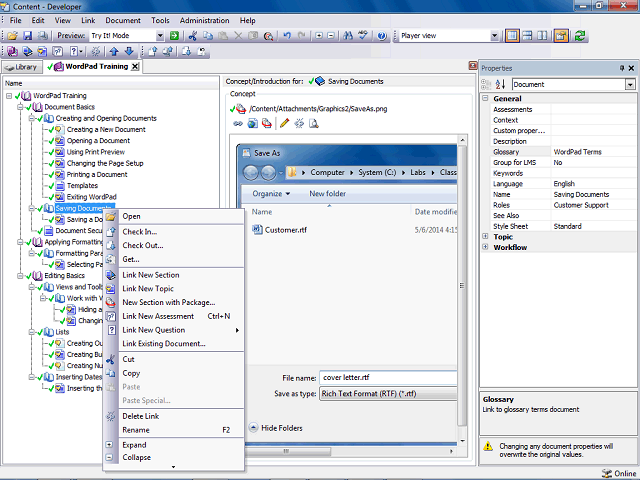The height and width of the screenshot is (480, 640).
Task: Click the chain link icon in Concept pane
Action: [238, 123]
